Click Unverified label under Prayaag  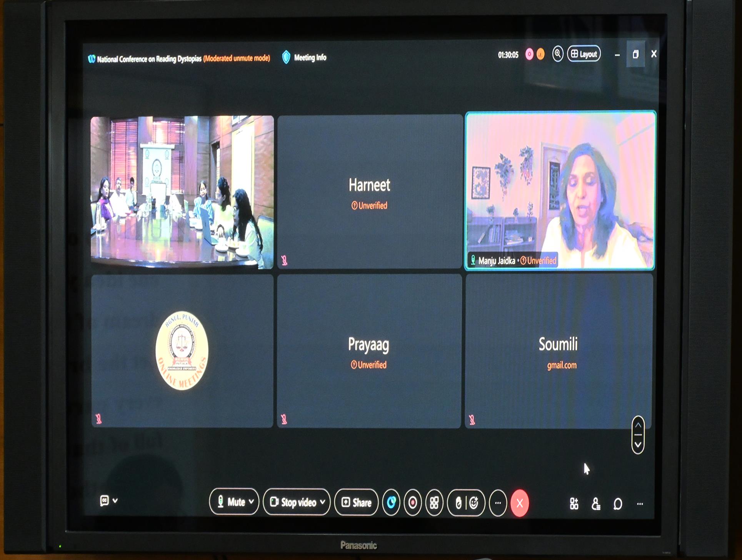tap(368, 365)
